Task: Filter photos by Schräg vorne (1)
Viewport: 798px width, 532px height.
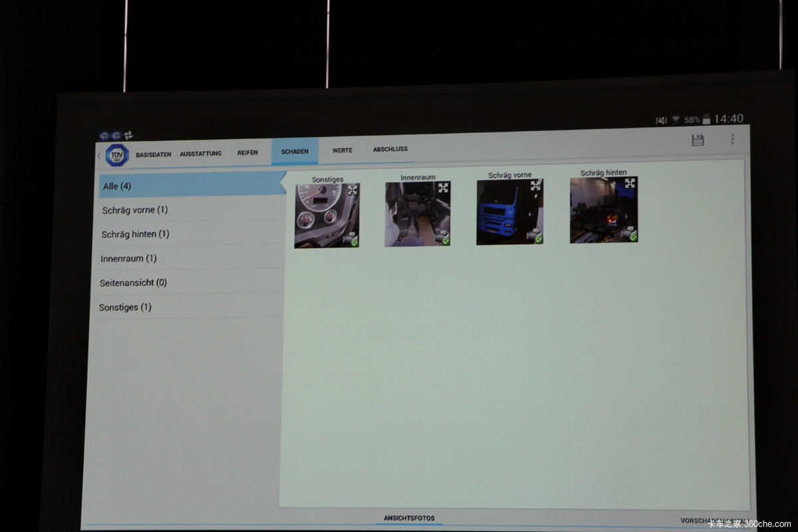Action: [x=135, y=210]
